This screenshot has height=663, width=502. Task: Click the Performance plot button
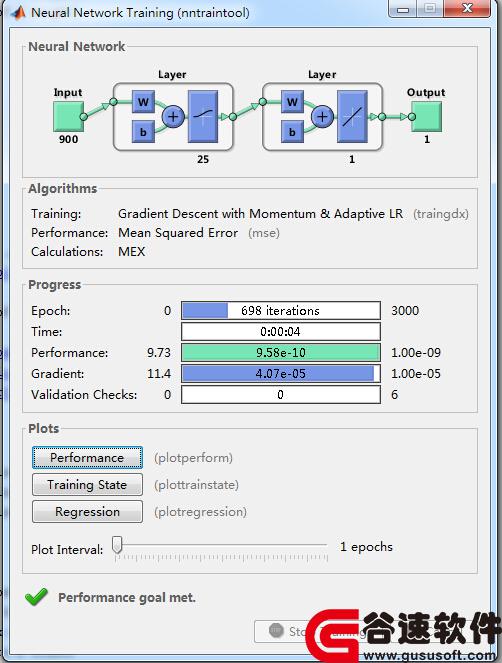(87, 458)
